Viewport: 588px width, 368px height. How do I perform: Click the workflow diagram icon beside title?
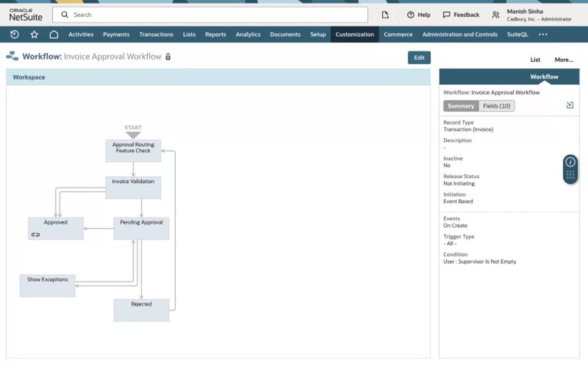[12, 56]
